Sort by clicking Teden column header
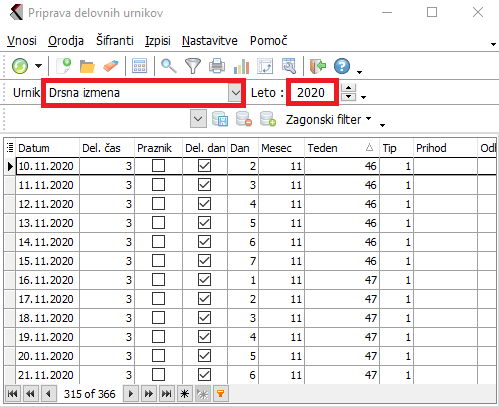 [341, 148]
